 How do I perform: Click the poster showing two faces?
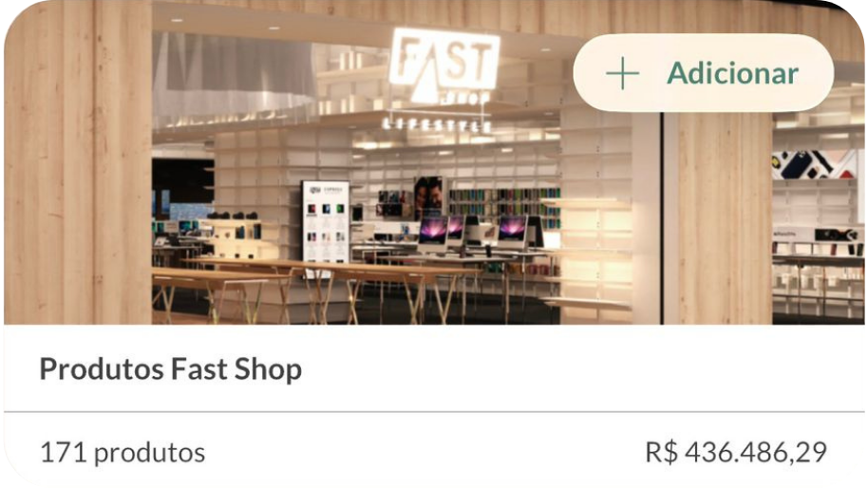428,197
